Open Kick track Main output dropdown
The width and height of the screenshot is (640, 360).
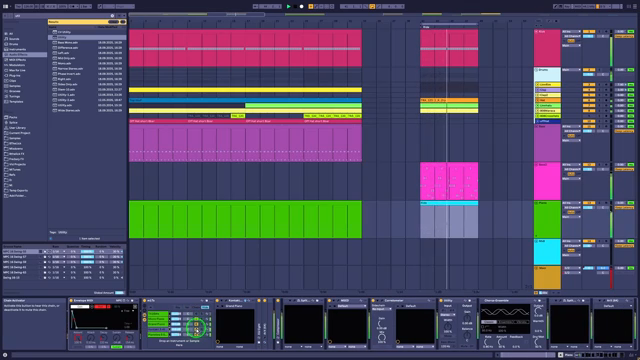click(x=571, y=46)
